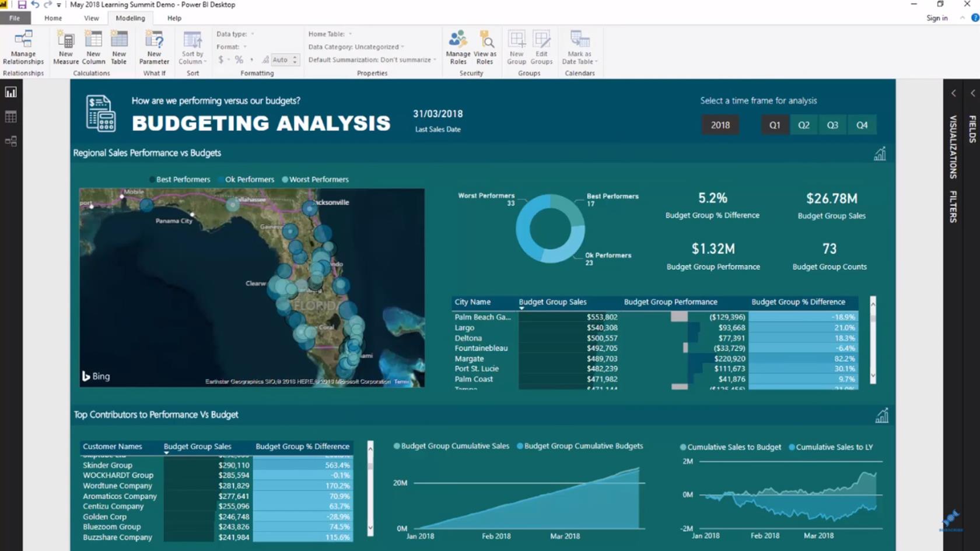Switch to Relationships view in sidebar
Screen dimensions: 980x551
pos(10,141)
